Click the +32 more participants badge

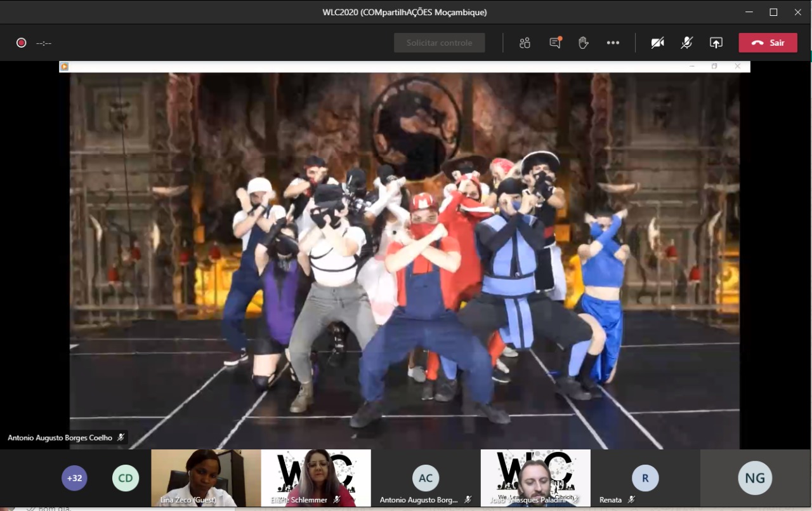click(x=75, y=478)
